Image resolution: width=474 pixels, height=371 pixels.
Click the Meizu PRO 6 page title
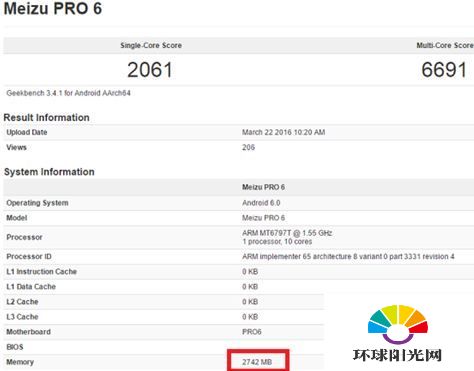pyautogui.click(x=53, y=8)
